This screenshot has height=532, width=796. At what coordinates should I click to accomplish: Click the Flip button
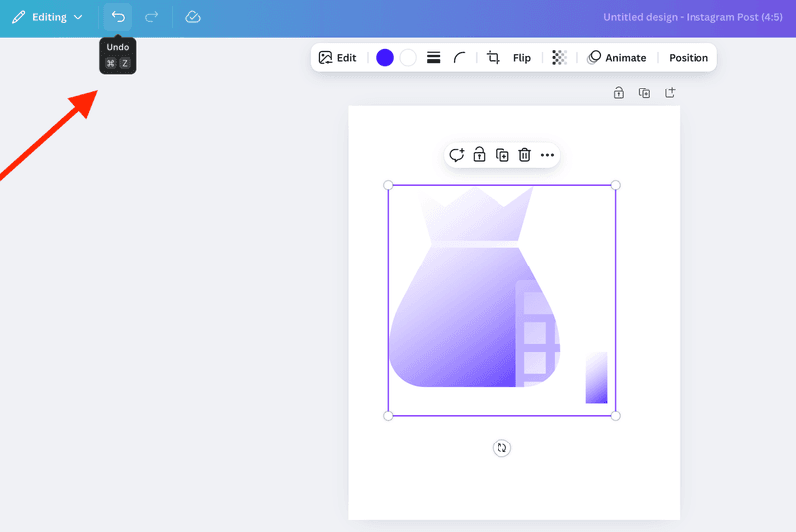click(x=521, y=58)
